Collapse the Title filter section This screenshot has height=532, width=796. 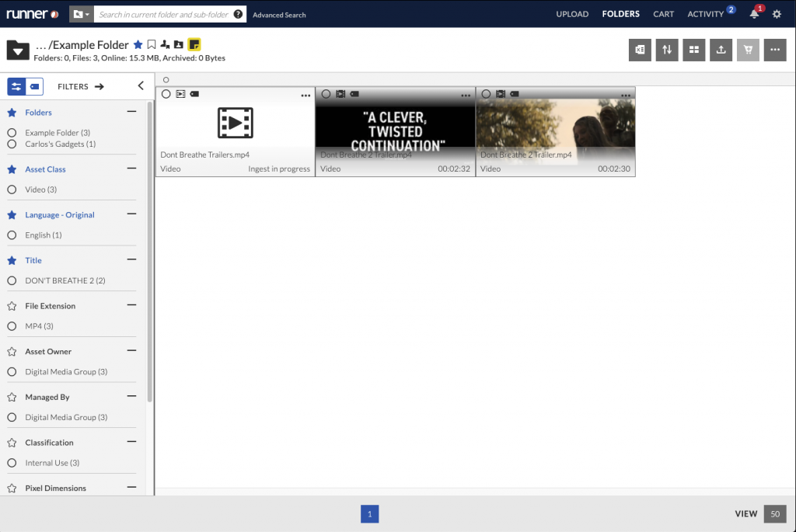pos(131,259)
